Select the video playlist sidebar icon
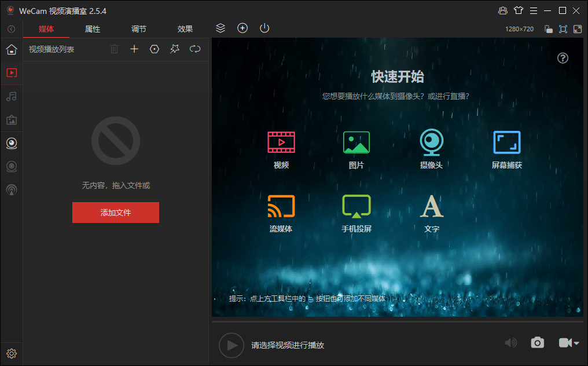This screenshot has width=588, height=366. click(x=12, y=72)
